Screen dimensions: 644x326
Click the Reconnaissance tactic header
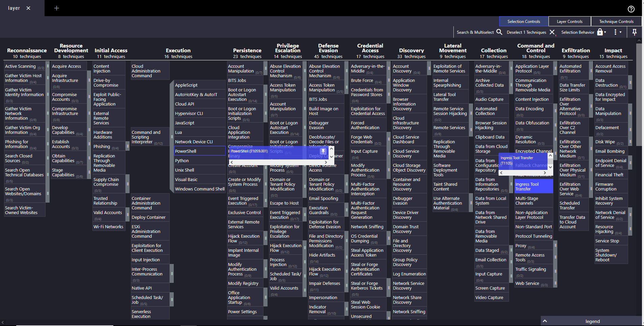click(x=27, y=50)
